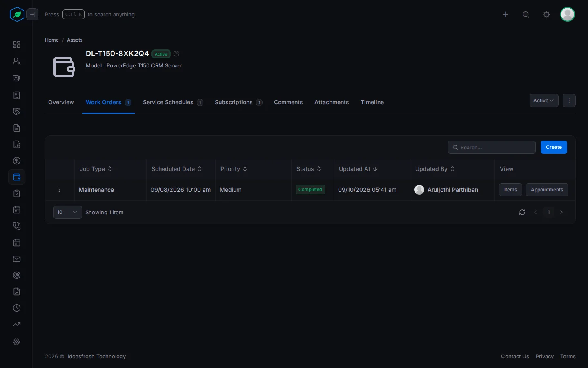View Appointments for the Maintenance work order
The width and height of the screenshot is (588, 368).
547,190
